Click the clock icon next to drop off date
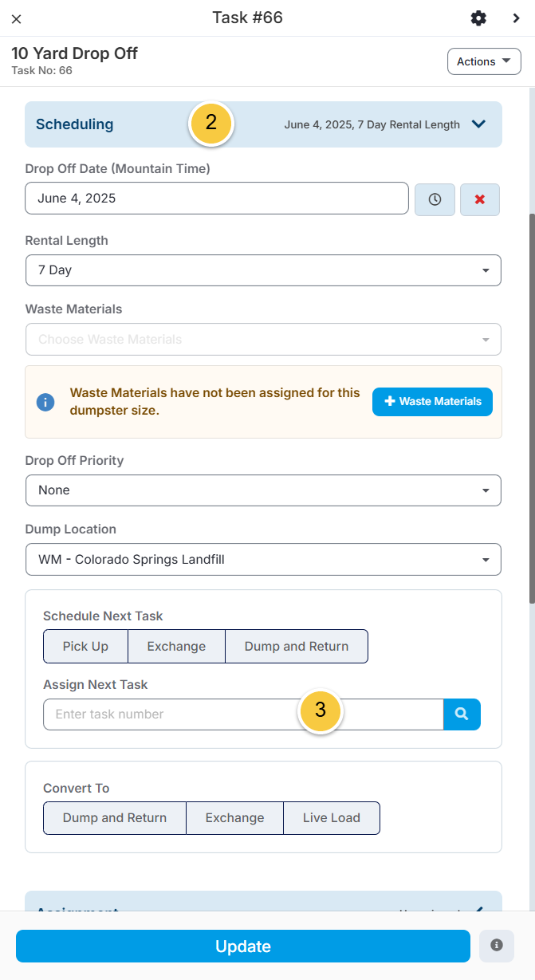 (435, 199)
